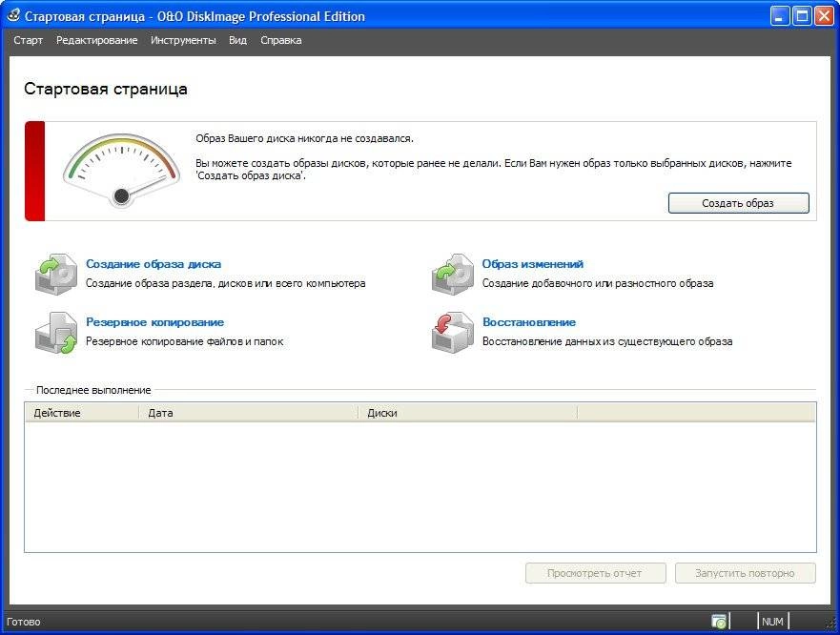Viewport: 840px width, 635px height.
Task: Close the DiskImage window
Action: 824,16
